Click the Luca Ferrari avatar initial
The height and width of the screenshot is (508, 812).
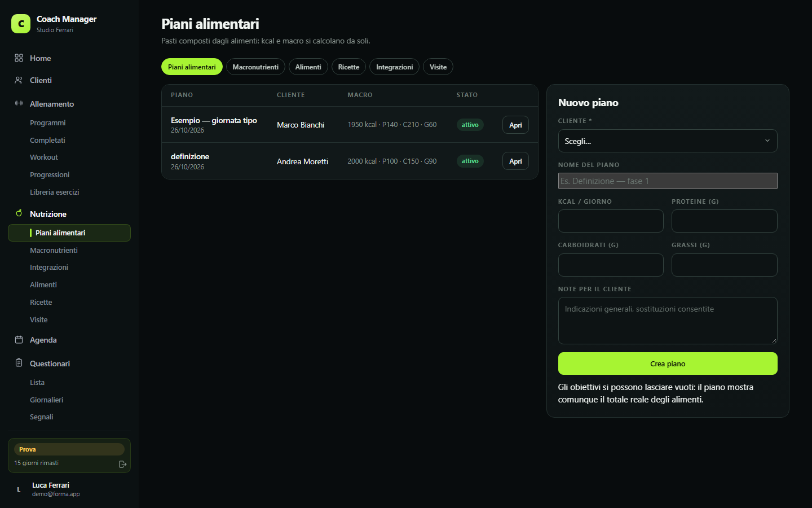(19, 489)
